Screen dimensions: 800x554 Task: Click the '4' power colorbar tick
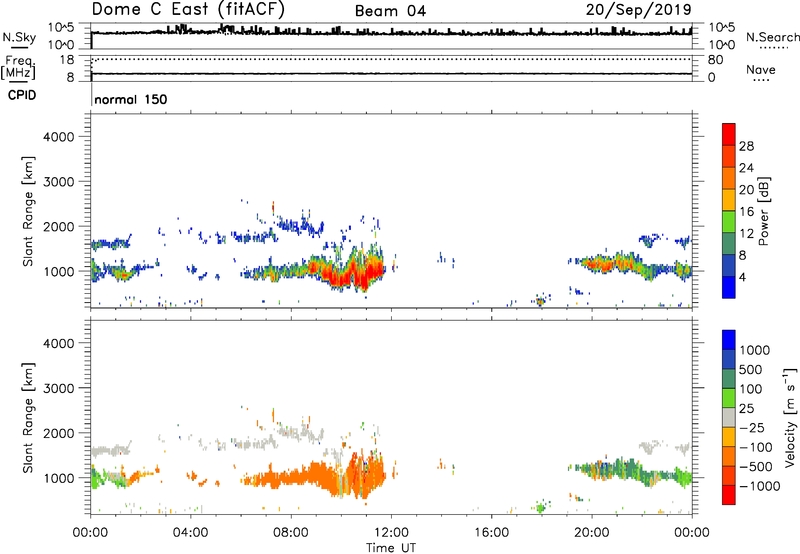[x=742, y=277]
